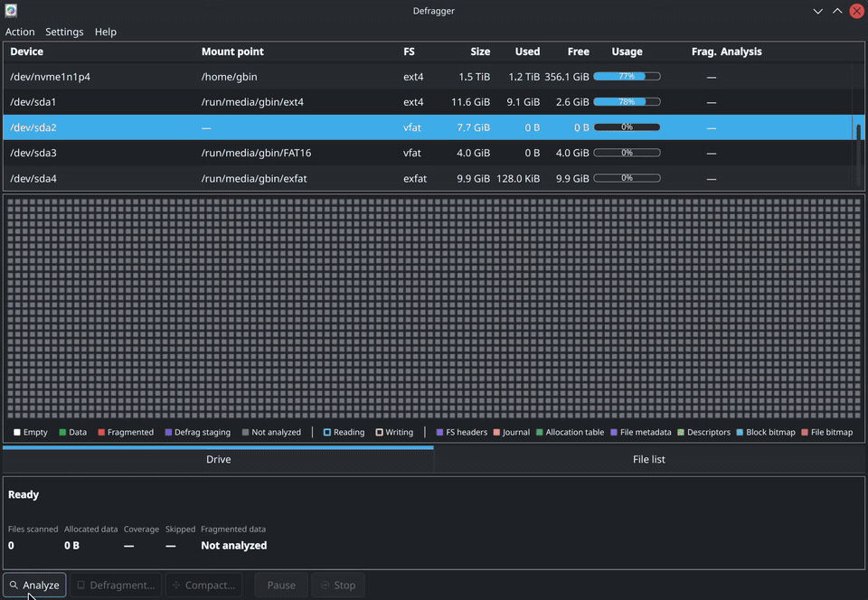The width and height of the screenshot is (868, 600).
Task: Click the Pause button
Action: (281, 585)
